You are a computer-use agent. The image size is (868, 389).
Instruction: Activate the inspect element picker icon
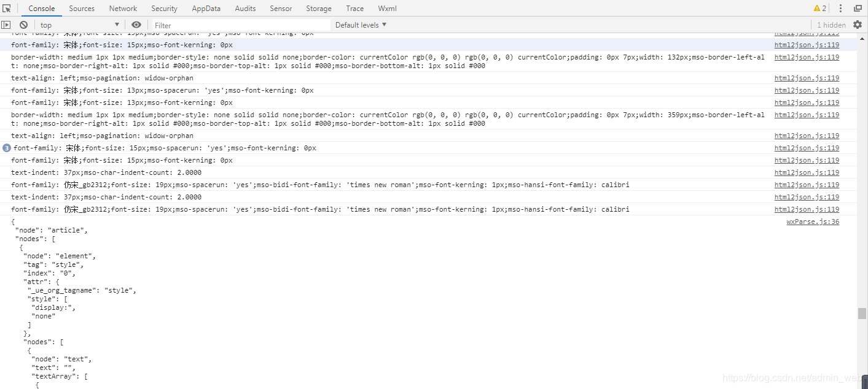(7, 9)
